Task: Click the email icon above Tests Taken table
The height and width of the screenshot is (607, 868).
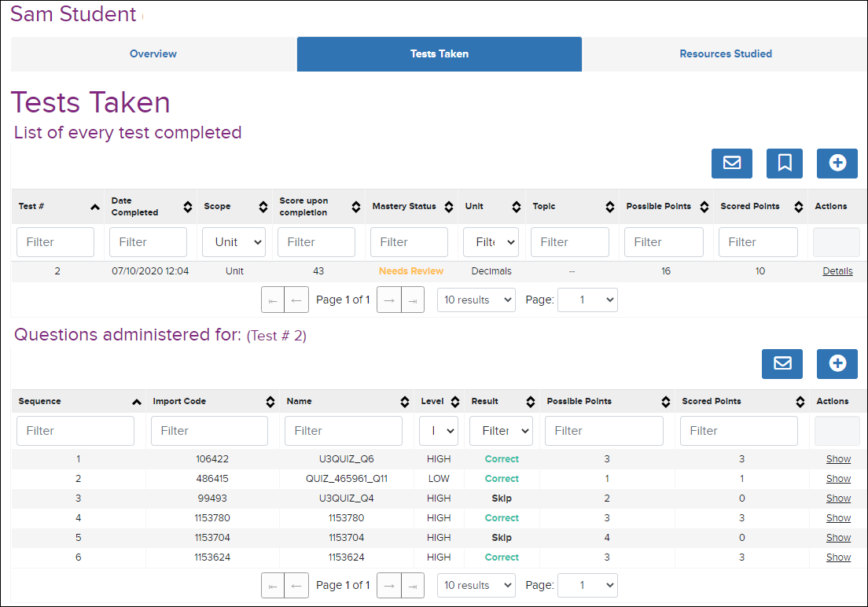Action: [731, 163]
